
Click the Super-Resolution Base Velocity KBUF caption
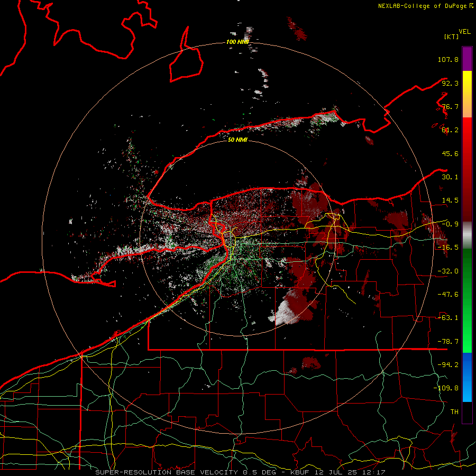pos(240,472)
